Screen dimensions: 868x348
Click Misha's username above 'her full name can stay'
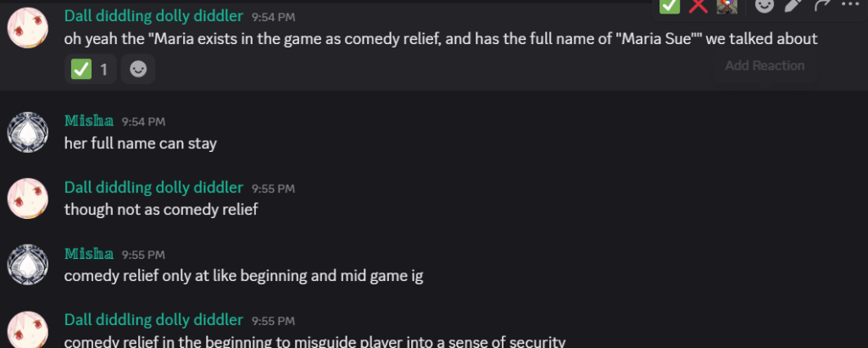point(89,121)
